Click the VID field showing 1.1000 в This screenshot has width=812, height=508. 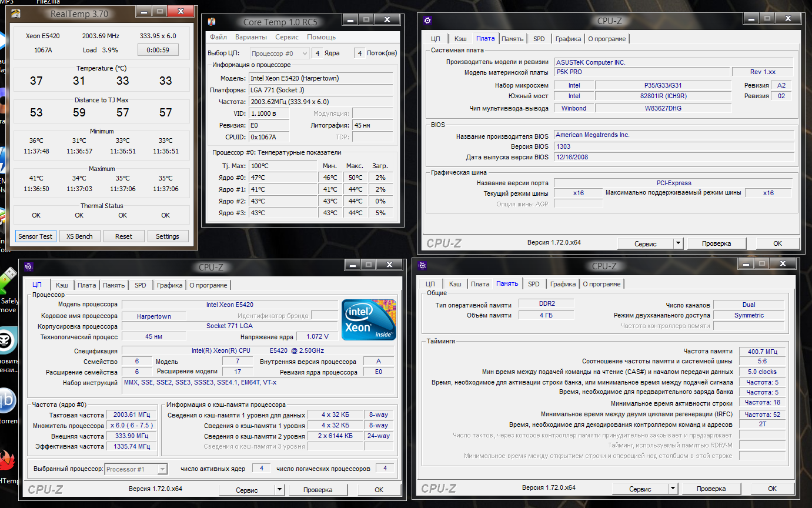pos(269,113)
